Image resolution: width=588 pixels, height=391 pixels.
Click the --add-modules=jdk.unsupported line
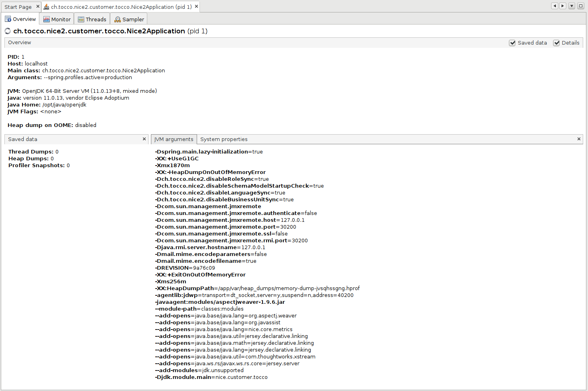[x=199, y=370]
